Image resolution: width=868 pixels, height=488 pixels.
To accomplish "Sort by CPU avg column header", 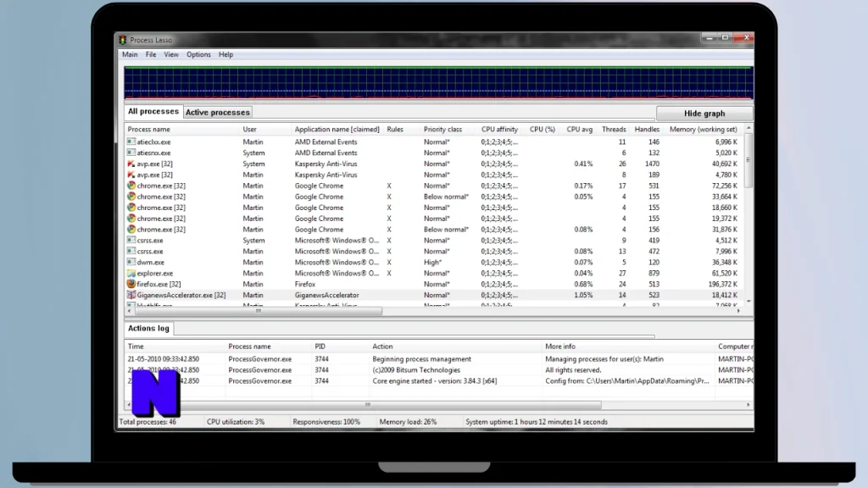I will 579,130.
